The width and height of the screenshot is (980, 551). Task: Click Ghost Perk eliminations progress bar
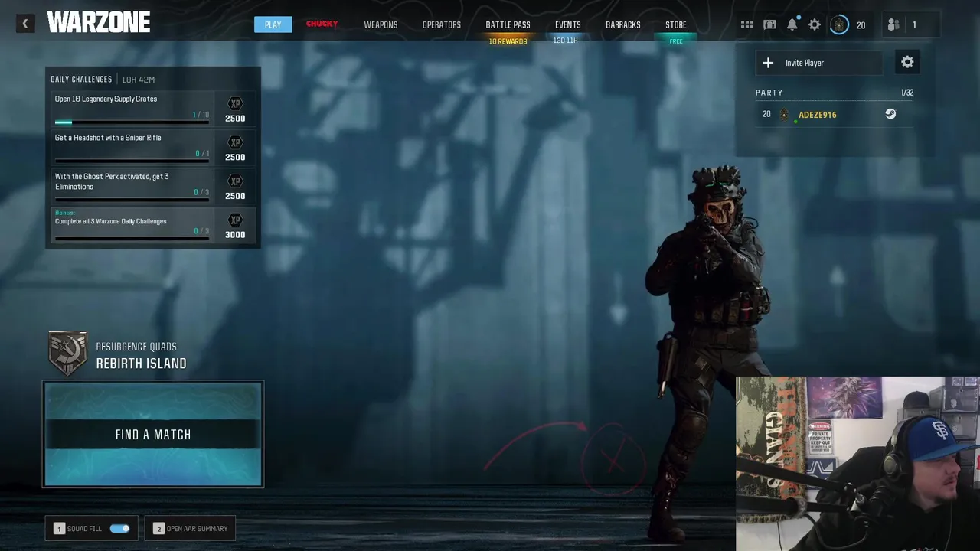pyautogui.click(x=132, y=200)
